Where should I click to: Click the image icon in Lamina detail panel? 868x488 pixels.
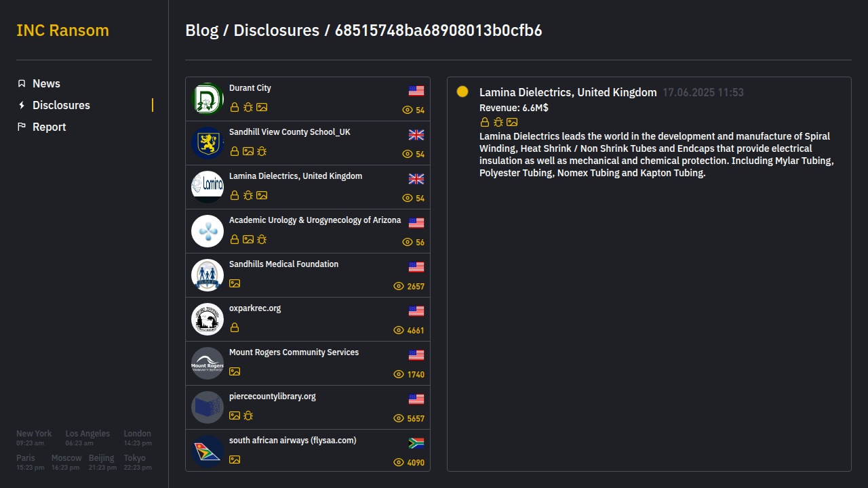[x=512, y=122]
